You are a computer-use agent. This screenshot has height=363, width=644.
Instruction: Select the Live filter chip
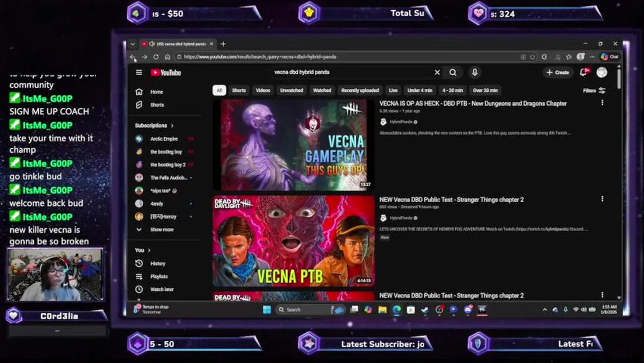tap(393, 90)
